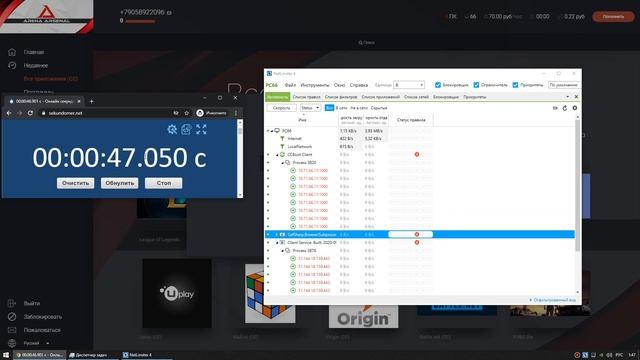Collapse the PC66 tree node
Image resolution: width=640 pixels, height=360 pixels.
272,131
